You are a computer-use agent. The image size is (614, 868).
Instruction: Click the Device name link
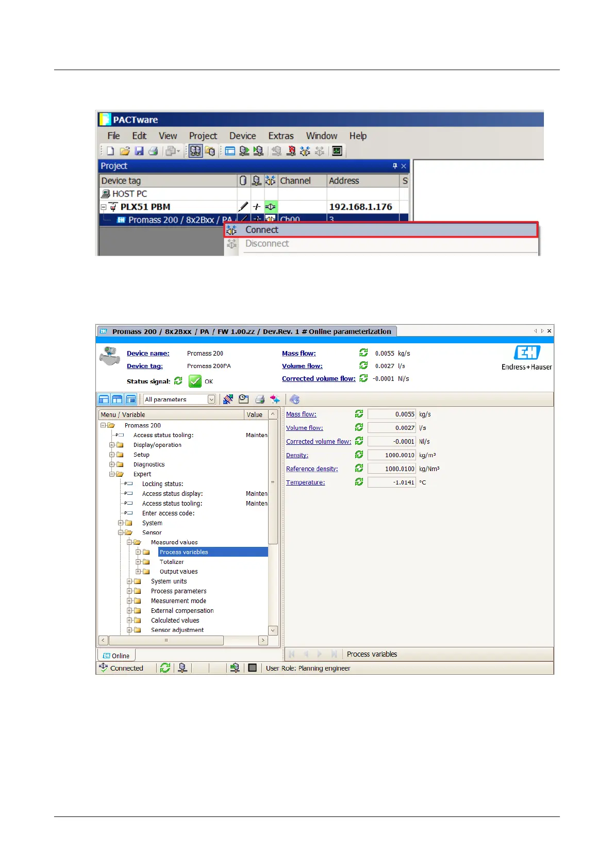click(148, 353)
